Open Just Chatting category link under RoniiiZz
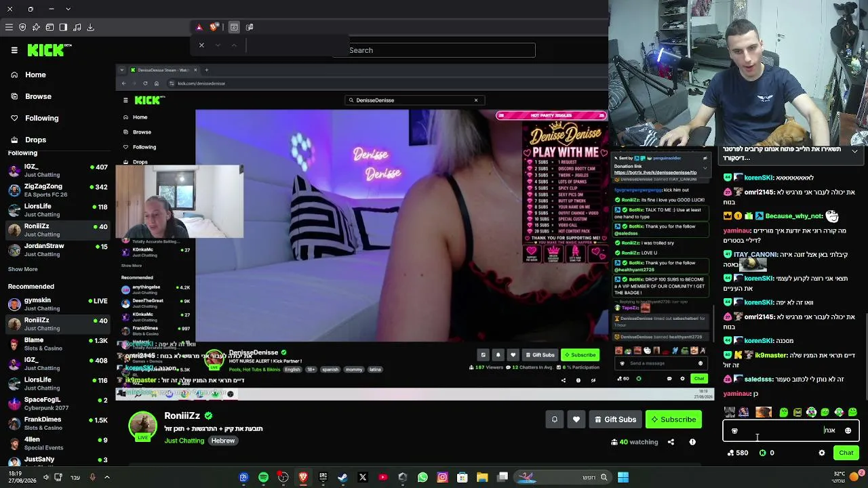 pyautogui.click(x=184, y=441)
